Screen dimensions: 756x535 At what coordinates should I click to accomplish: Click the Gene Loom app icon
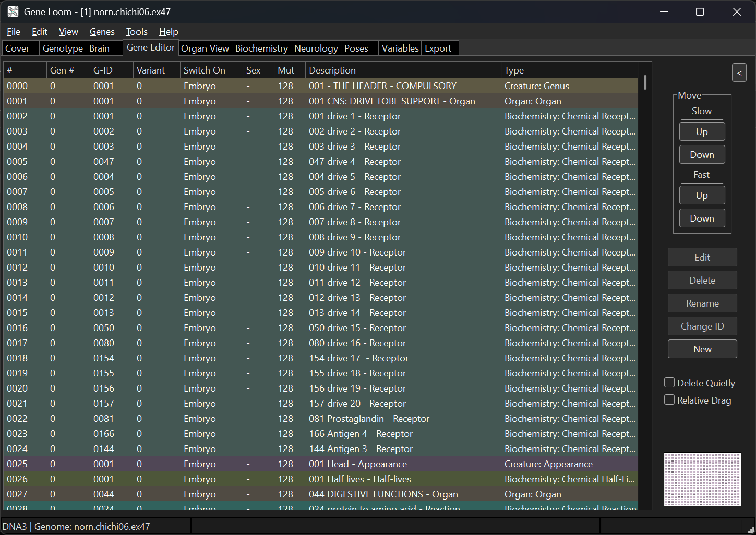pos(13,11)
